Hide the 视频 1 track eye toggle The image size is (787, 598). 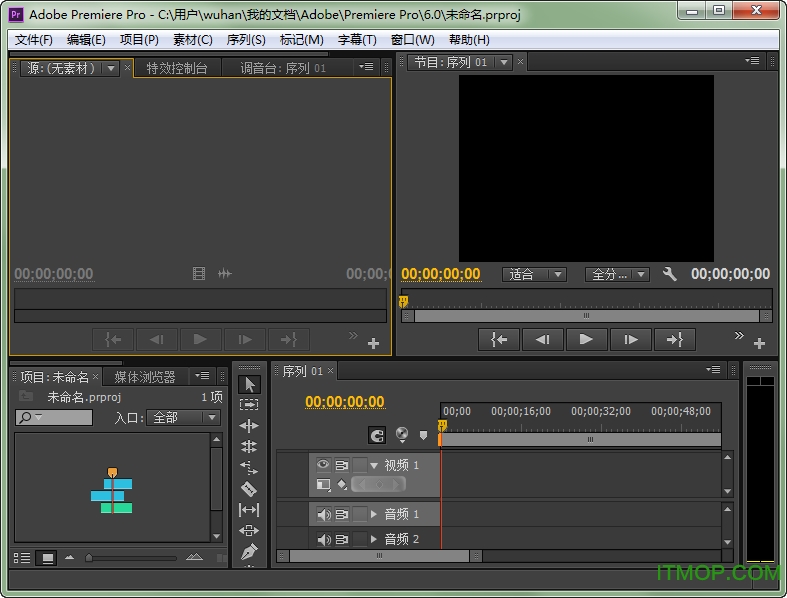pyautogui.click(x=323, y=465)
